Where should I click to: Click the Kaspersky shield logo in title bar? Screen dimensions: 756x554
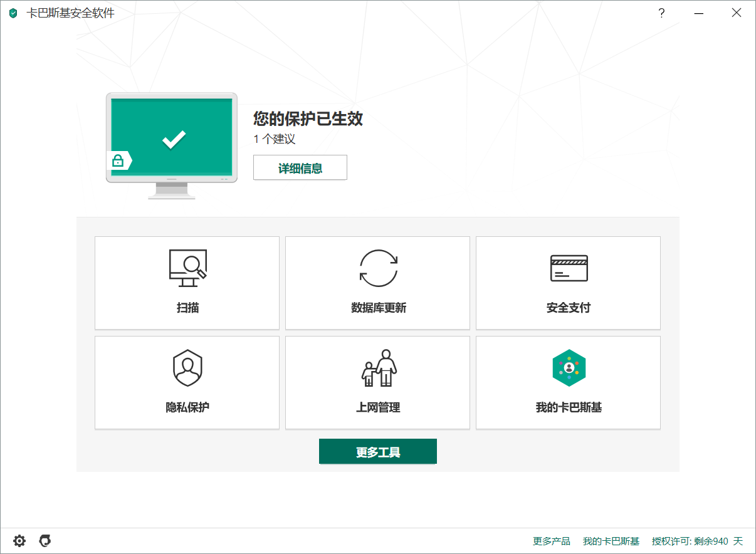13,13
